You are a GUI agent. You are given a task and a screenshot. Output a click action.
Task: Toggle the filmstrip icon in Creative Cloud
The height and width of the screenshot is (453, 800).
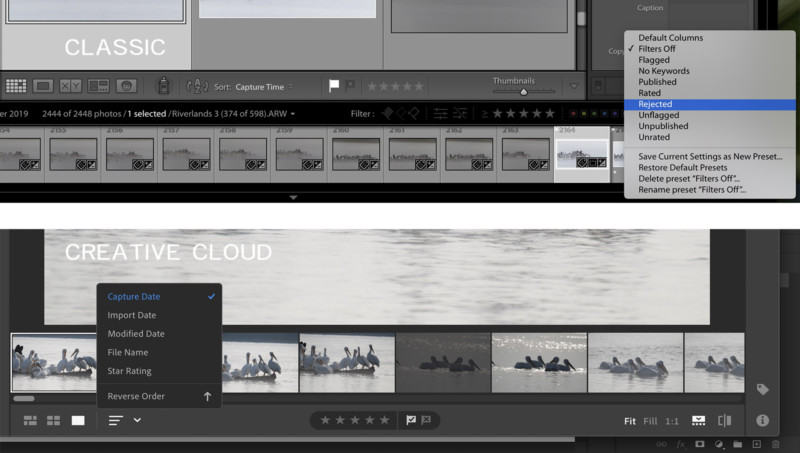click(698, 420)
